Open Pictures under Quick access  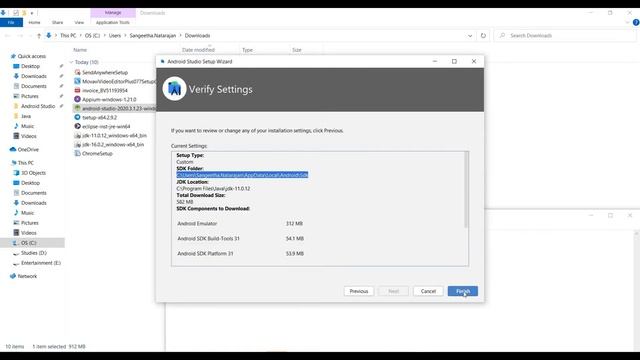pyautogui.click(x=29, y=96)
